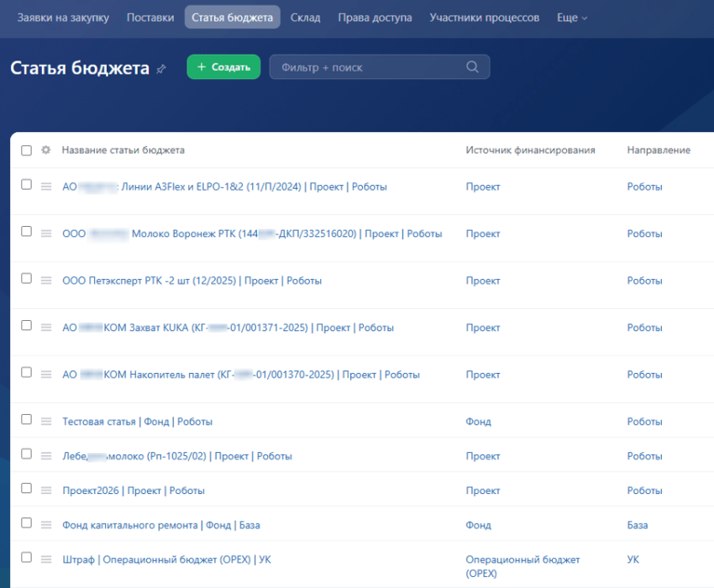This screenshot has height=588, width=714.
Task: Click Операционный бюджет (OPEX) source cell for Штраф
Action: [522, 566]
